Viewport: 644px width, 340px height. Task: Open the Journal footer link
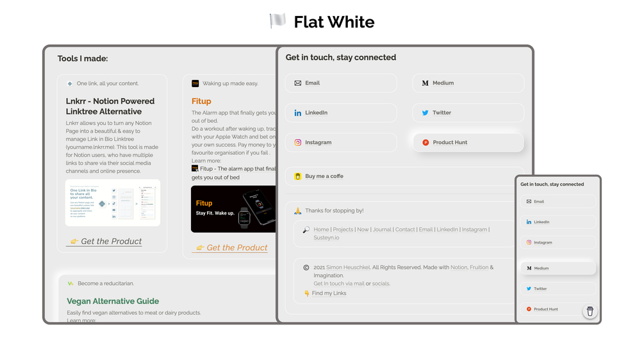pos(382,229)
